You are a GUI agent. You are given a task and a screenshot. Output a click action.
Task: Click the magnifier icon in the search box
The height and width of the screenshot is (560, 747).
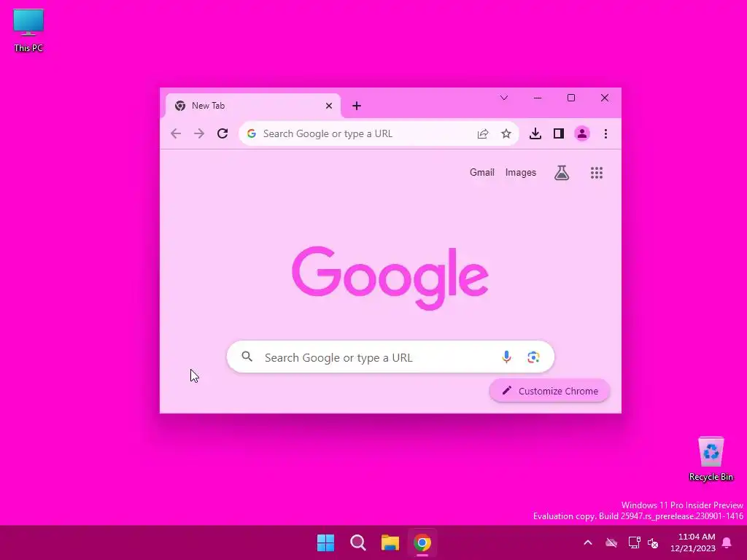(247, 356)
